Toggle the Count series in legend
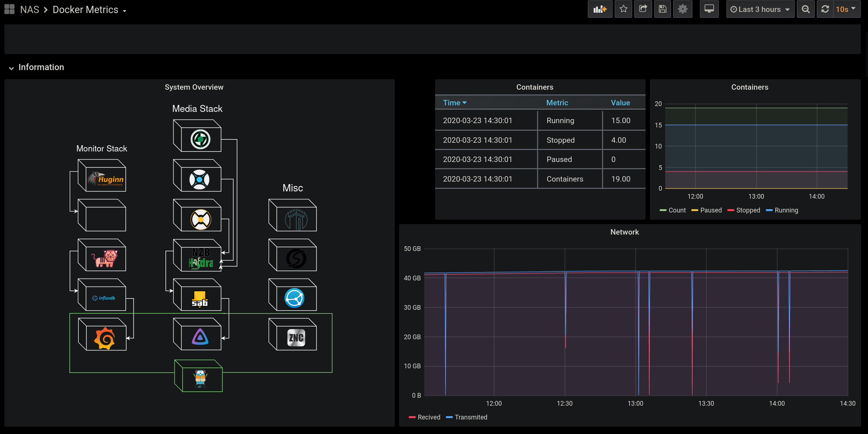868x434 pixels. [x=677, y=210]
